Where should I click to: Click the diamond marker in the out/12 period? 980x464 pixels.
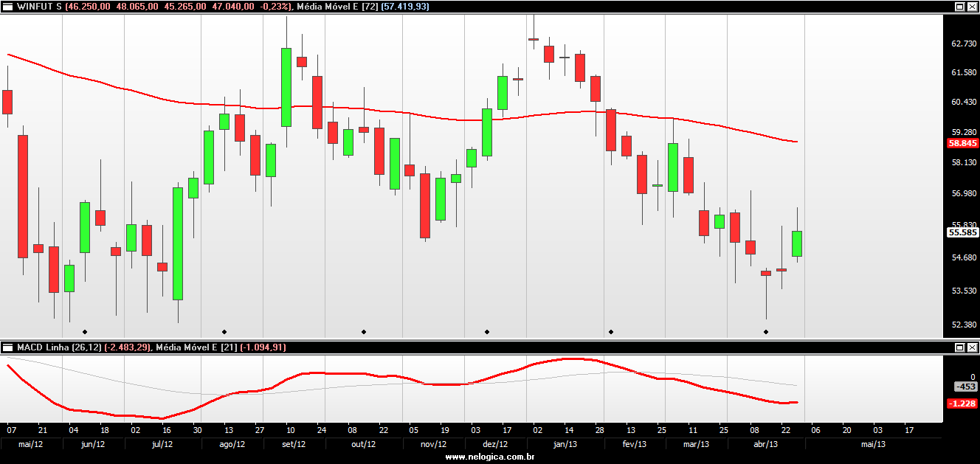[x=363, y=332]
